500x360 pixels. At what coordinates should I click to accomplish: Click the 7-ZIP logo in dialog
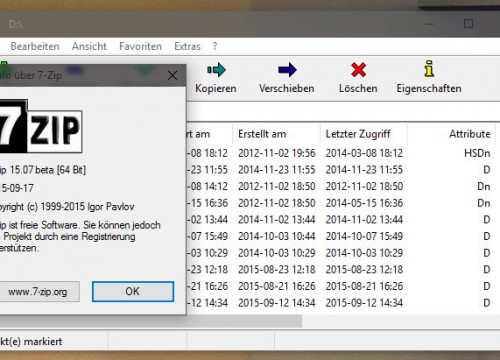point(41,127)
